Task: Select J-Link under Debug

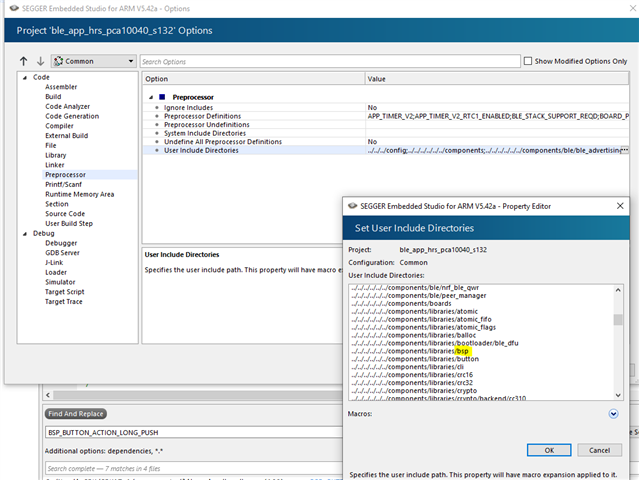Action: click(x=56, y=262)
